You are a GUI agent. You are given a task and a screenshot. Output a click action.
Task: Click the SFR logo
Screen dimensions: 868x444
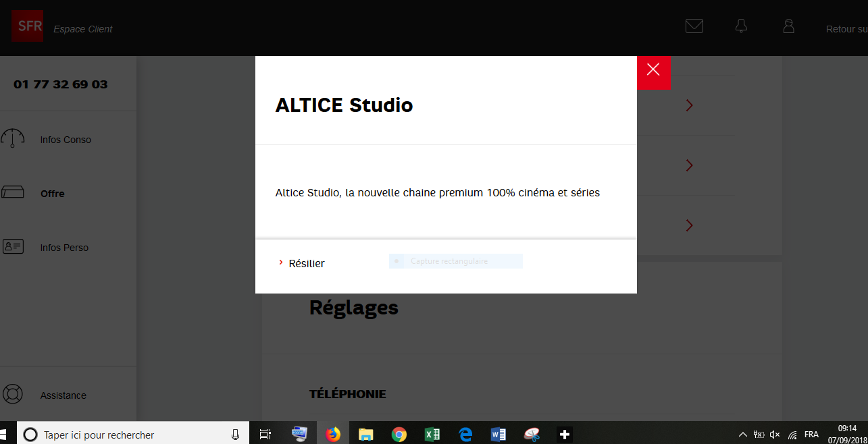(x=27, y=26)
